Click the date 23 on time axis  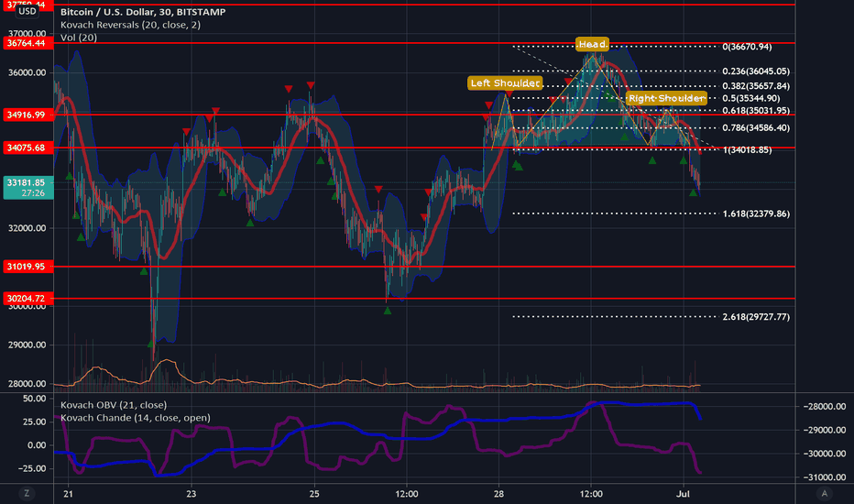point(192,494)
